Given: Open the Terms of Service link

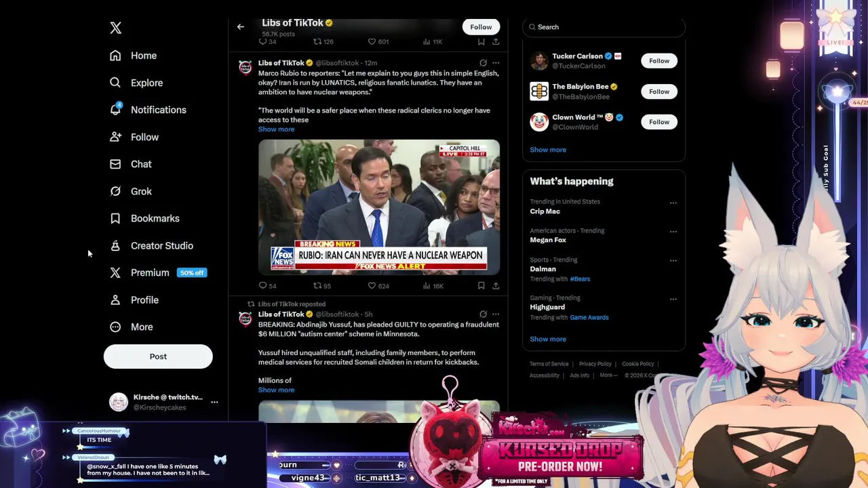Looking at the screenshot, I should pyautogui.click(x=549, y=364).
